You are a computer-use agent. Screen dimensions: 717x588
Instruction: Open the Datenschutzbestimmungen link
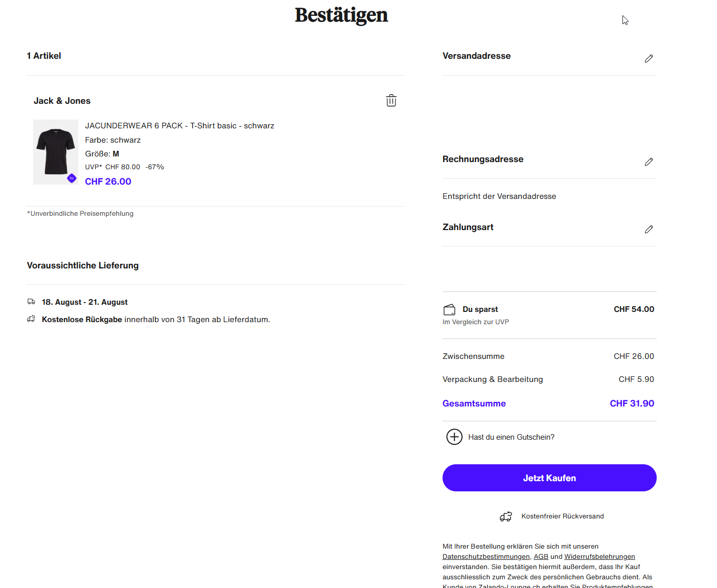[x=486, y=557]
